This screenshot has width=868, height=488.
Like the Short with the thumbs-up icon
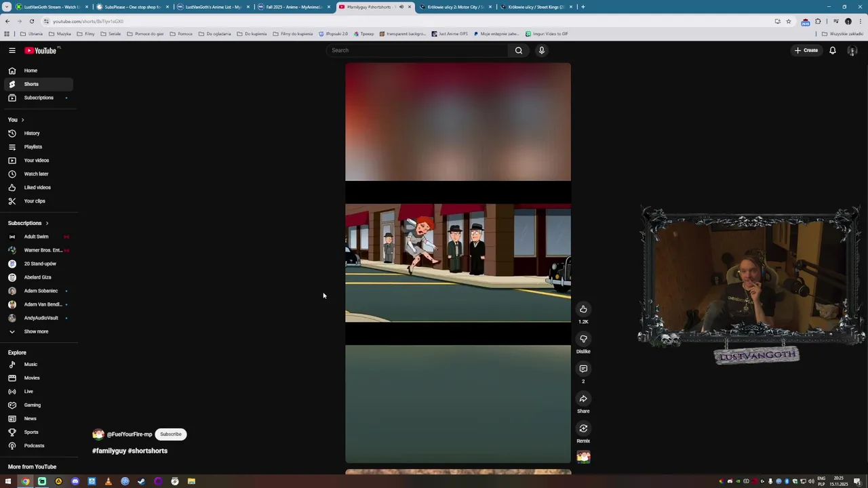coord(583,309)
